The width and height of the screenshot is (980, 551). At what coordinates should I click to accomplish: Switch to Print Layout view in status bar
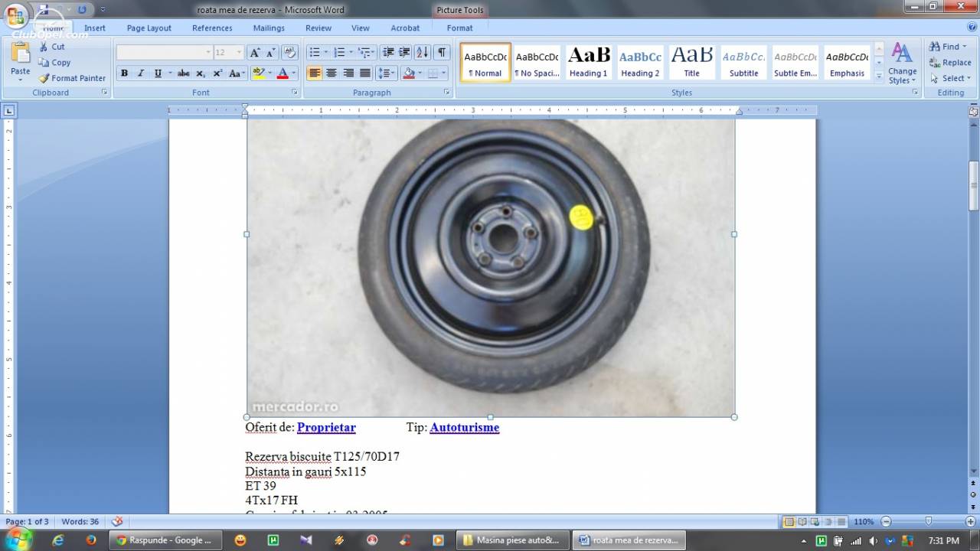coord(789,521)
